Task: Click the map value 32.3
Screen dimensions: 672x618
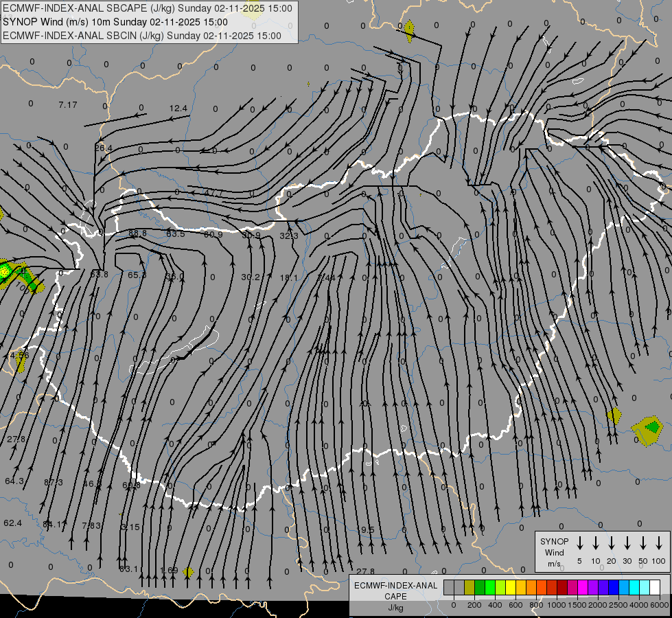Action: point(289,236)
